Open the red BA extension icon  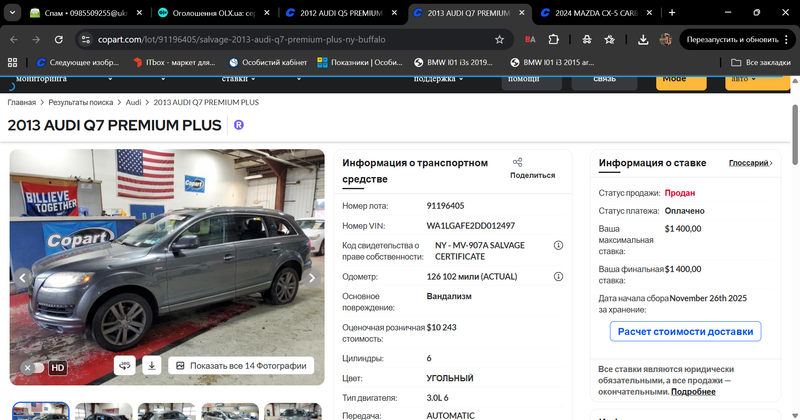point(530,39)
